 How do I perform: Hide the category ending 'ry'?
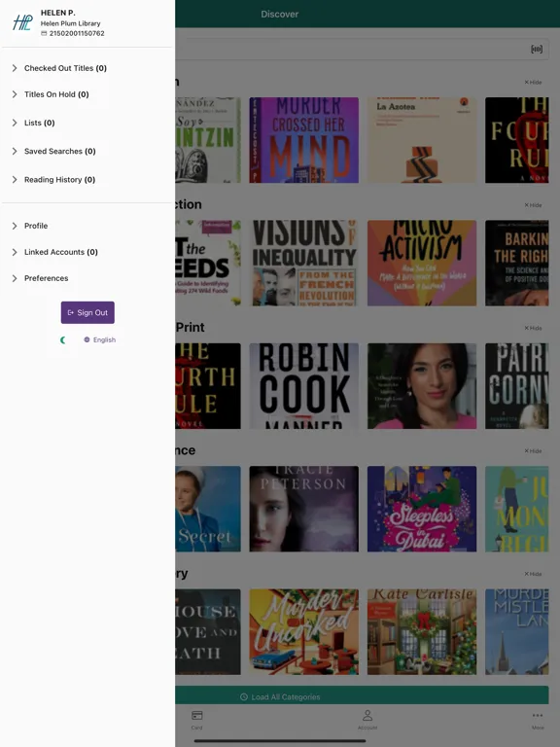click(x=533, y=574)
